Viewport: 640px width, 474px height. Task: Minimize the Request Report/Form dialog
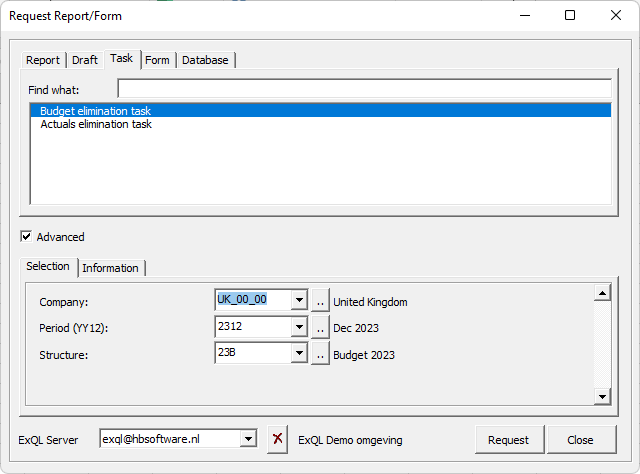coord(525,16)
